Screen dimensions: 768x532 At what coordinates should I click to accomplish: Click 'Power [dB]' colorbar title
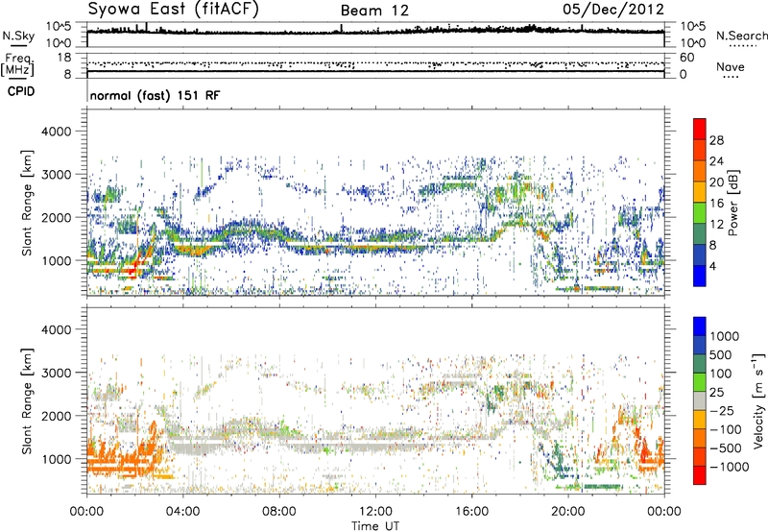(x=732, y=203)
